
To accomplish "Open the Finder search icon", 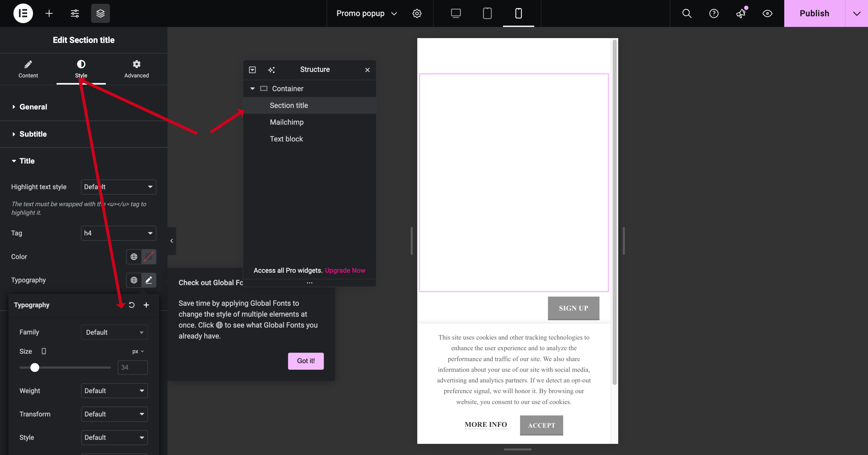I will 687,14.
